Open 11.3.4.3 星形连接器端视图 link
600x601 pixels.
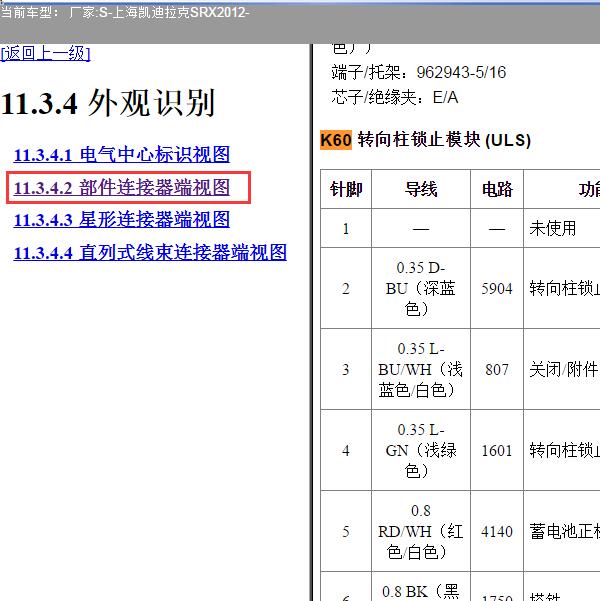(x=122, y=220)
